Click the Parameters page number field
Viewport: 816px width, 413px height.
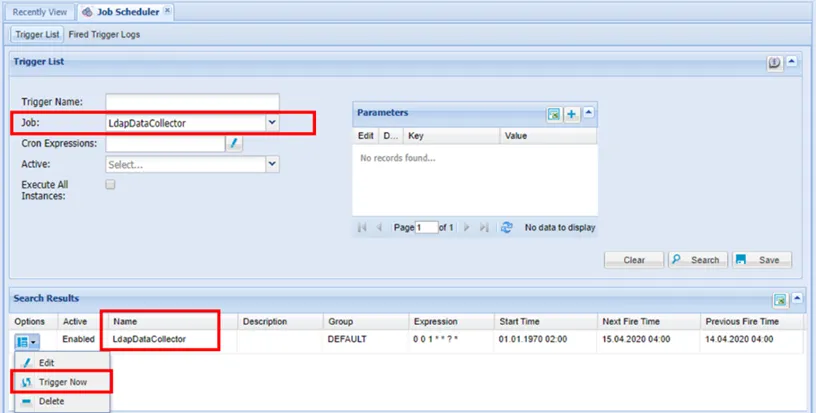tap(426, 227)
